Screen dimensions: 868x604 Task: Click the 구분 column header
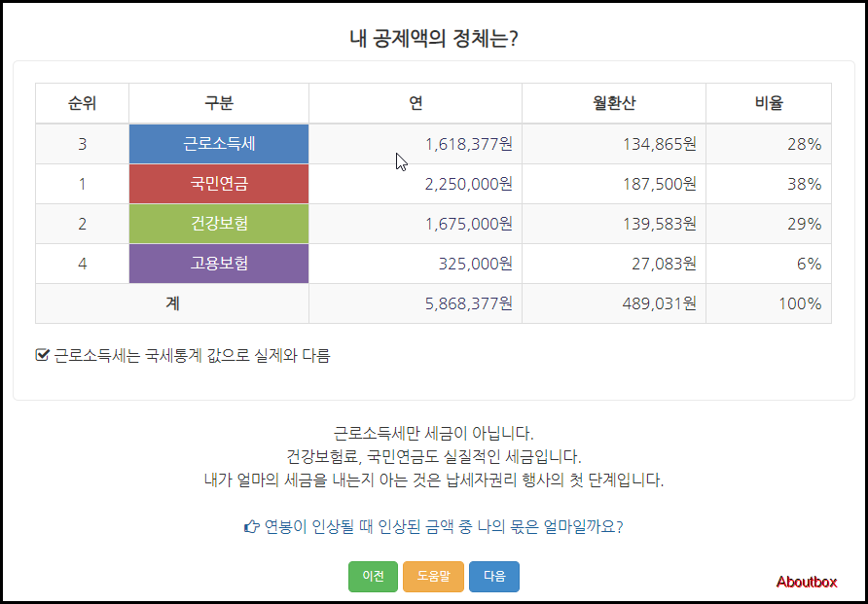pyautogui.click(x=219, y=103)
